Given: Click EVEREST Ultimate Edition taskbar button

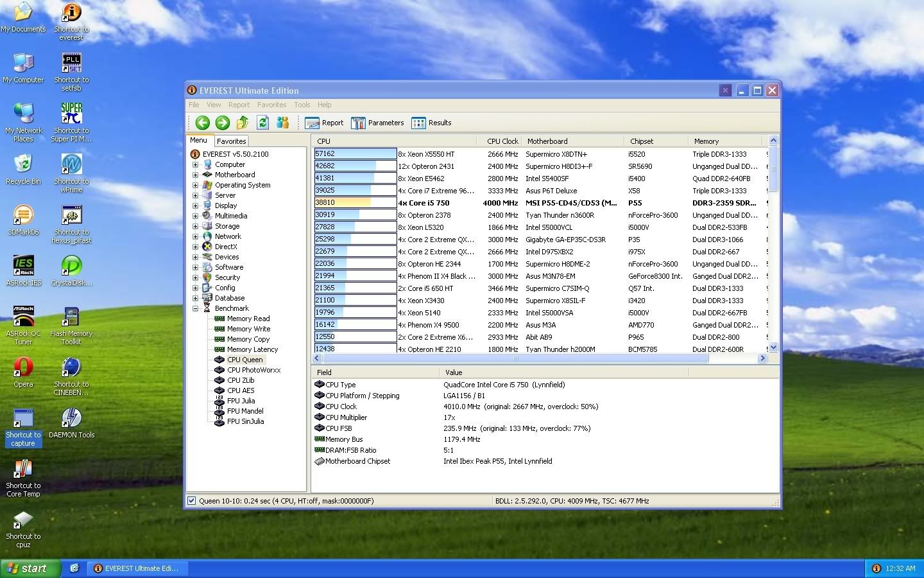Looking at the screenshot, I should point(137,568).
